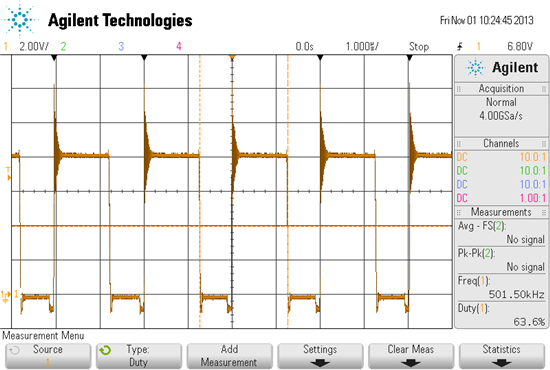
Task: Click the orange trigger time reference marker
Action: click(232, 57)
